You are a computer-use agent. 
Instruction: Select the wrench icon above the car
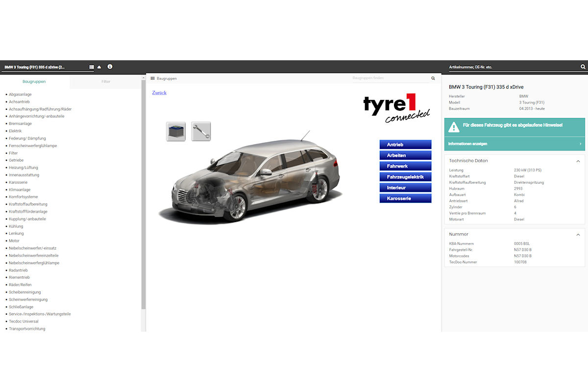coord(201,131)
